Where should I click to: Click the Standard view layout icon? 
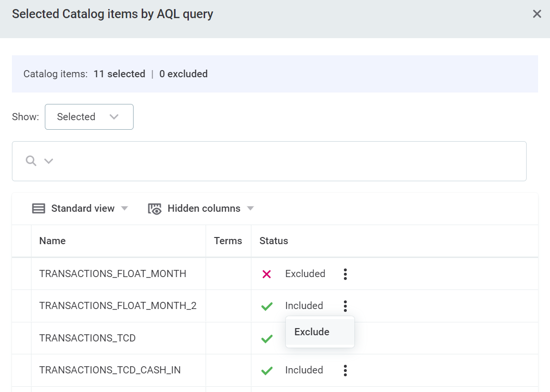[39, 208]
